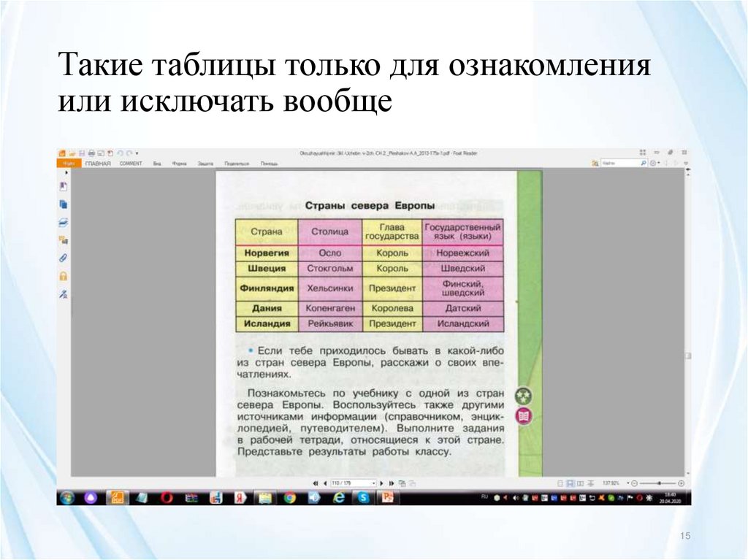Click the Норвегия cell in the table

click(267, 253)
